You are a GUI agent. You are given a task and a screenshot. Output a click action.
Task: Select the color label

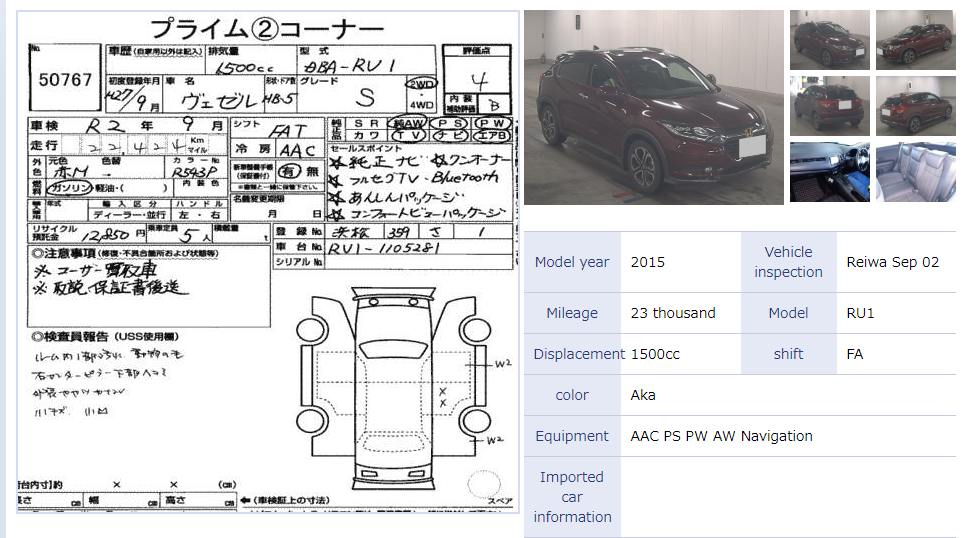pos(572,395)
